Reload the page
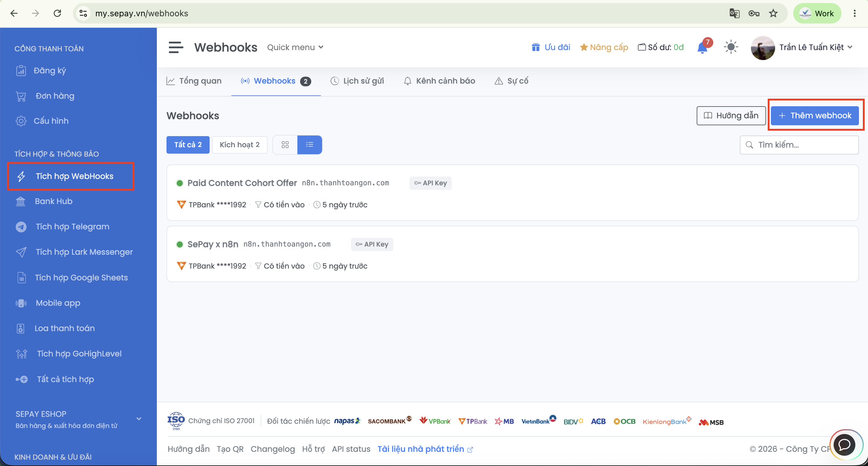868x466 pixels. (57, 13)
